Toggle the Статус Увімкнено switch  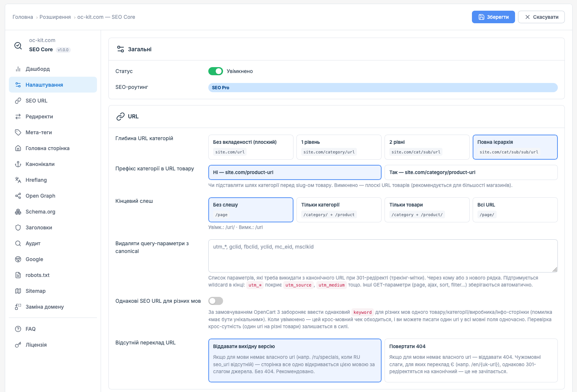216,71
